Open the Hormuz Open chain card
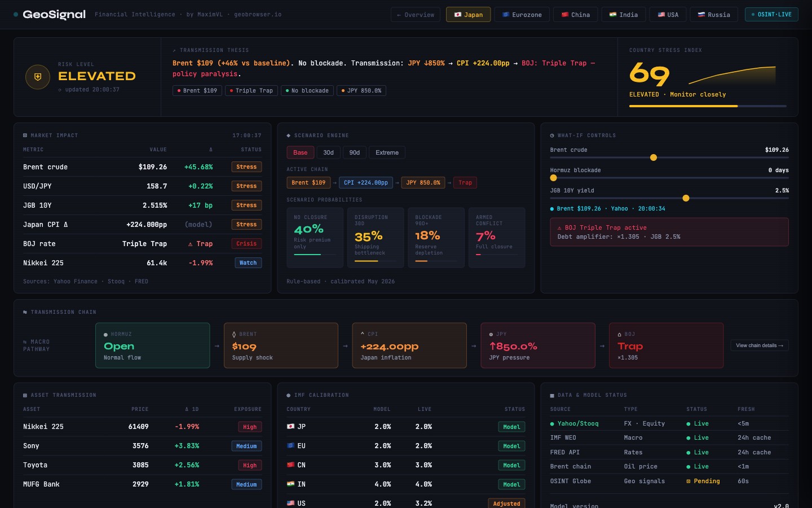The width and height of the screenshot is (812, 508). coord(153,345)
